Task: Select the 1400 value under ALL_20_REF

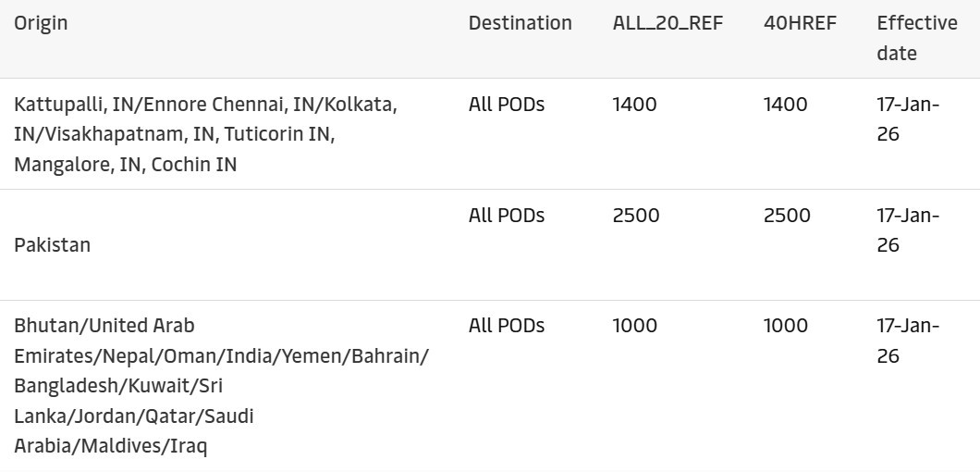Action: pos(634,105)
